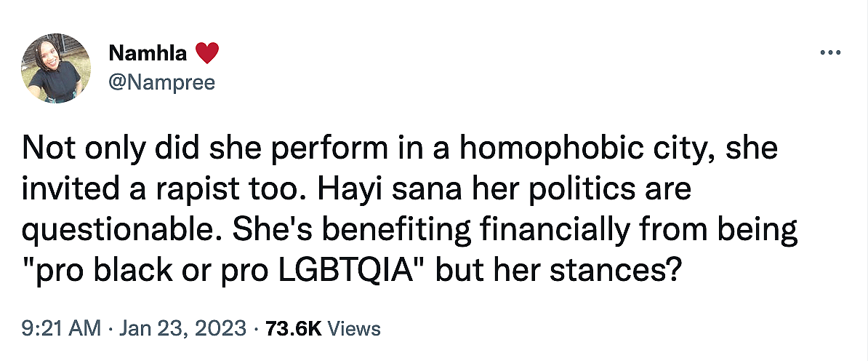The height and width of the screenshot is (361, 868).
Task: Open Namhla's profile picture
Action: (x=59, y=70)
